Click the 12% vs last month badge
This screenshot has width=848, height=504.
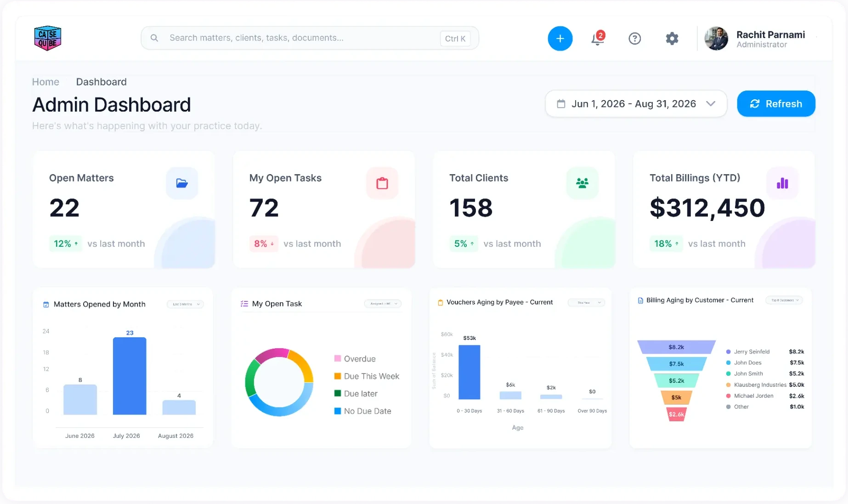click(x=65, y=244)
